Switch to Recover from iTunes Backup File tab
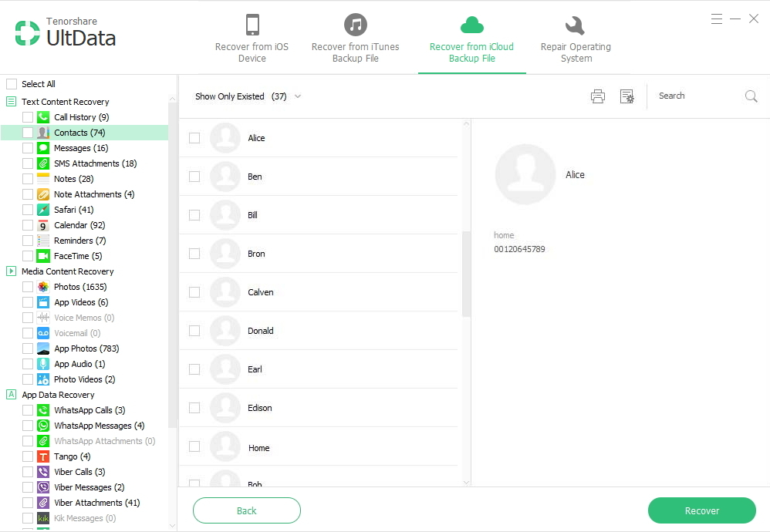The width and height of the screenshot is (770, 532). 356,39
